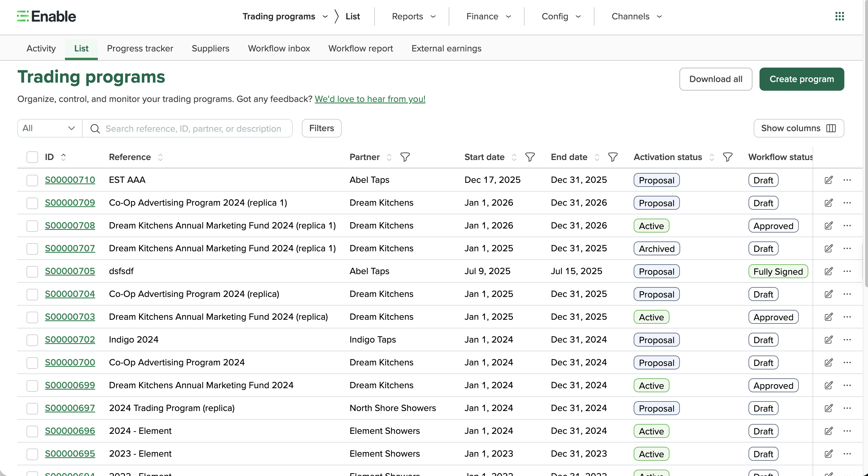
Task: Select the checkbox for S00000704
Action: [32, 294]
